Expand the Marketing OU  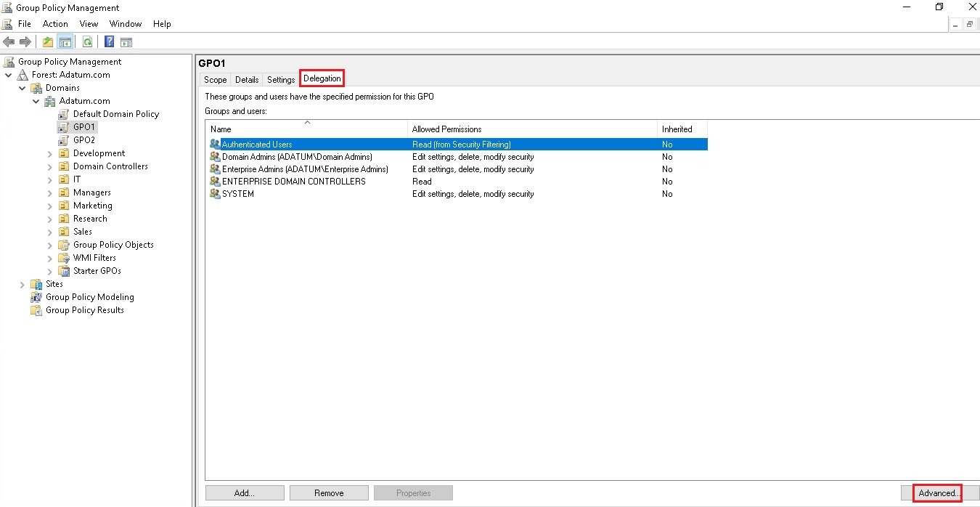coord(50,206)
